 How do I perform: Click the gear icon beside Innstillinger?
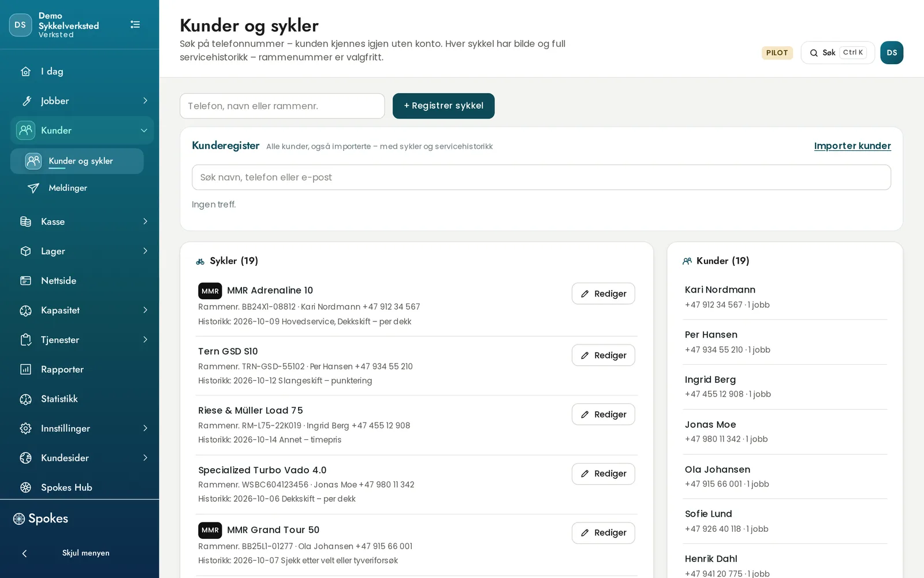point(25,428)
